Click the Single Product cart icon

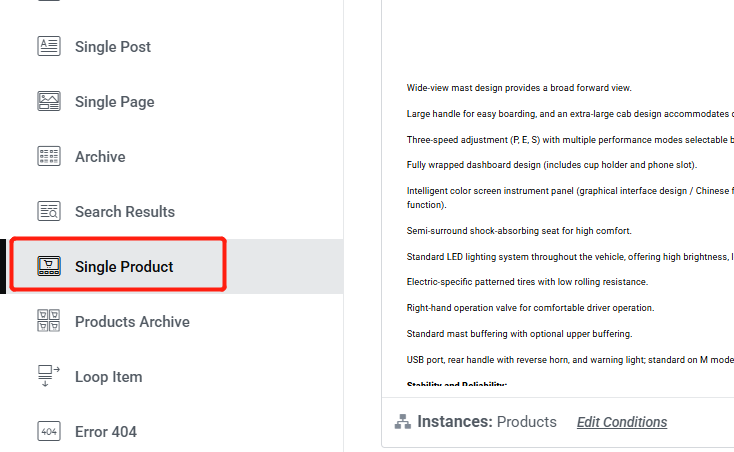(49, 266)
